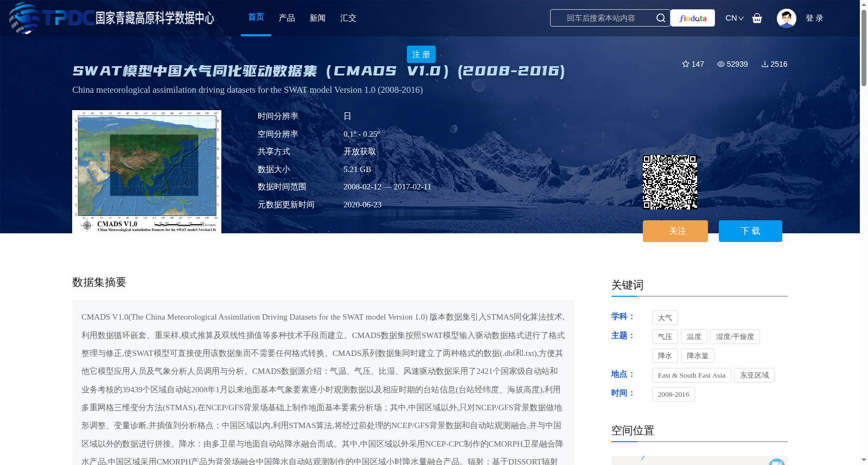Select the 降水量 theme tag
This screenshot has width=868, height=465.
pyautogui.click(x=698, y=356)
